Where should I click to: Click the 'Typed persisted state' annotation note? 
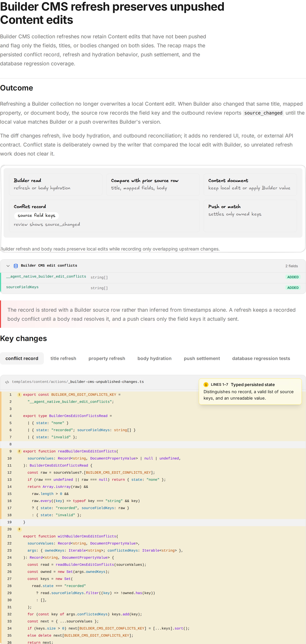[250, 391]
